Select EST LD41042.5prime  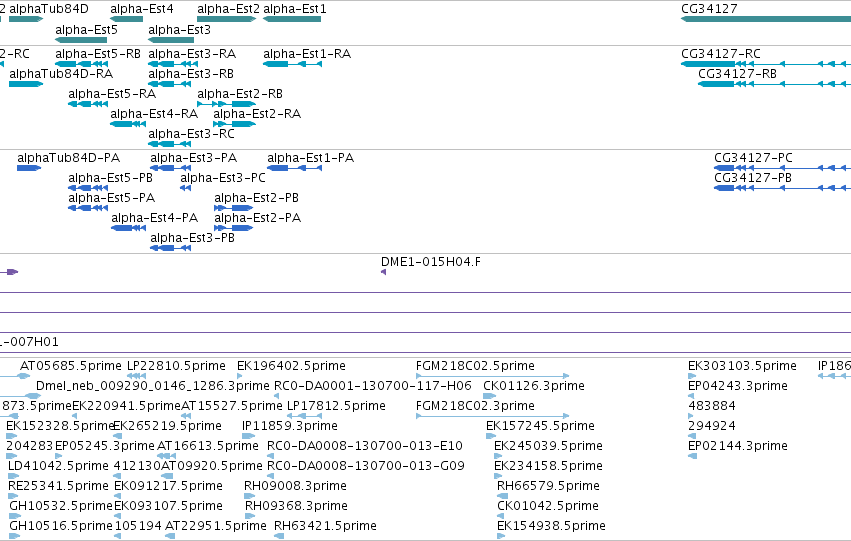pos(14,476)
